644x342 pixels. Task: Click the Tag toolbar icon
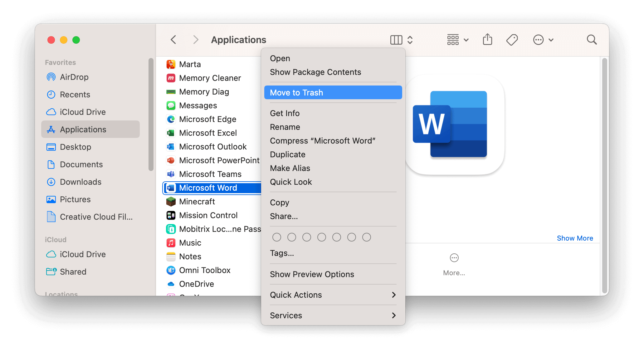click(512, 40)
